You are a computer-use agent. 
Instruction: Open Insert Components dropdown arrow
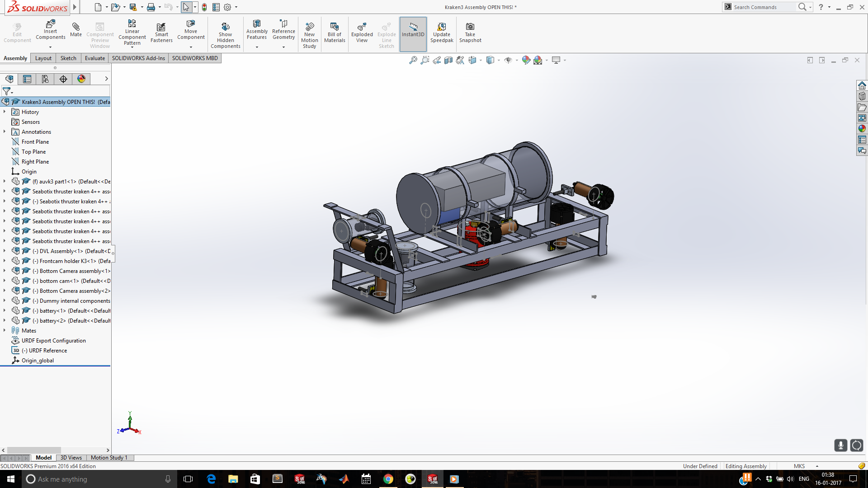[x=51, y=47]
